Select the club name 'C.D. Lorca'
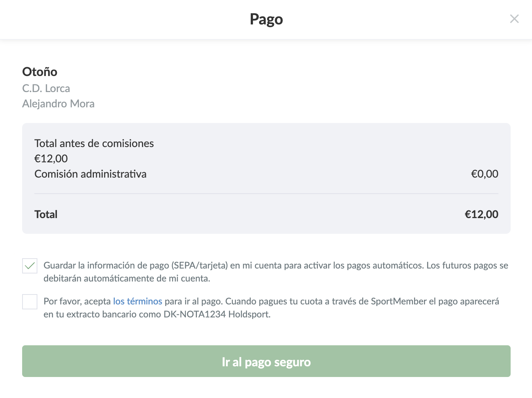This screenshot has width=532, height=398. pos(46,89)
